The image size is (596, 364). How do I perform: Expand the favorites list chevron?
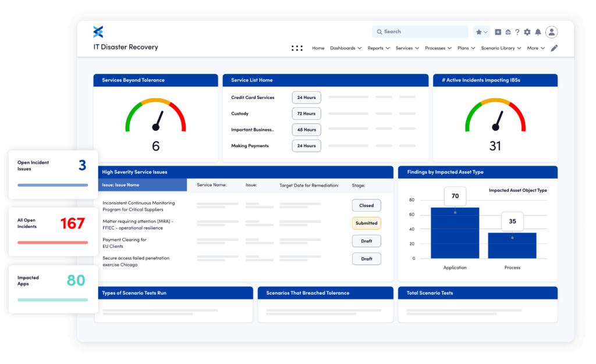(485, 32)
